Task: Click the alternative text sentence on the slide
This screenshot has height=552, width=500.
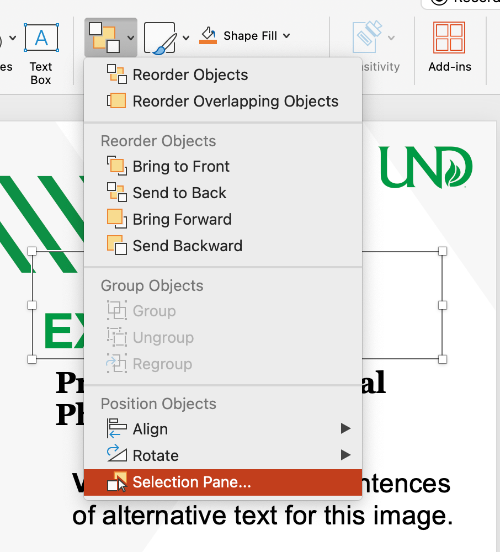Action: [x=262, y=515]
